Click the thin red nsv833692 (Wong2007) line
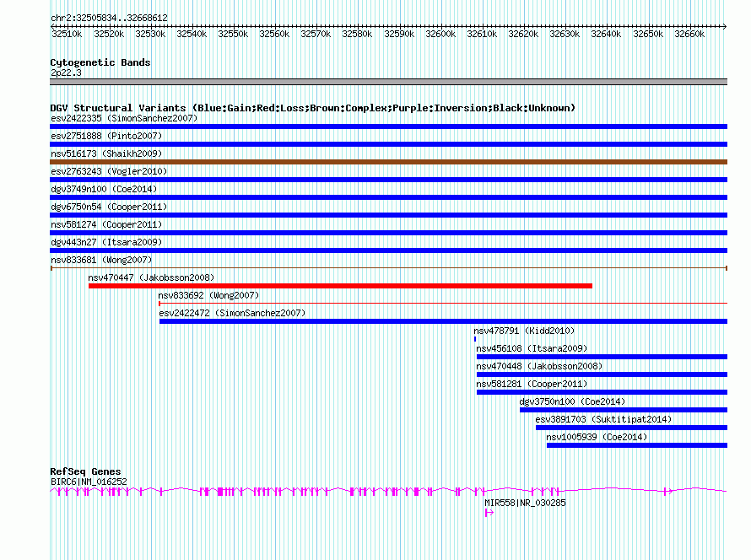 [x=443, y=304]
